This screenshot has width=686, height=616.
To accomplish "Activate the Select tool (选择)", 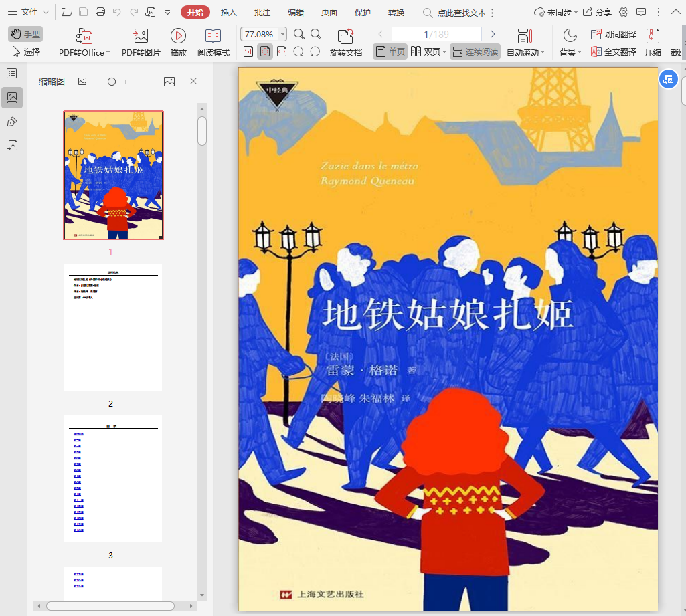I will click(25, 52).
